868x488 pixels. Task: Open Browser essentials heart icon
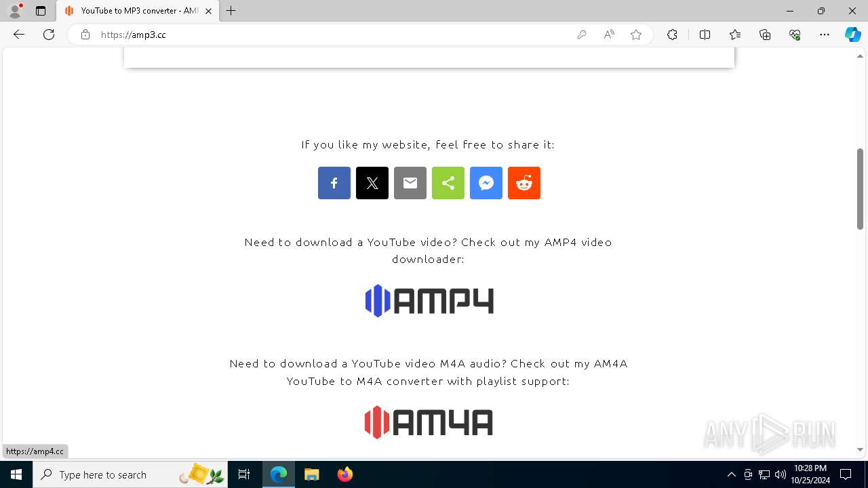795,35
